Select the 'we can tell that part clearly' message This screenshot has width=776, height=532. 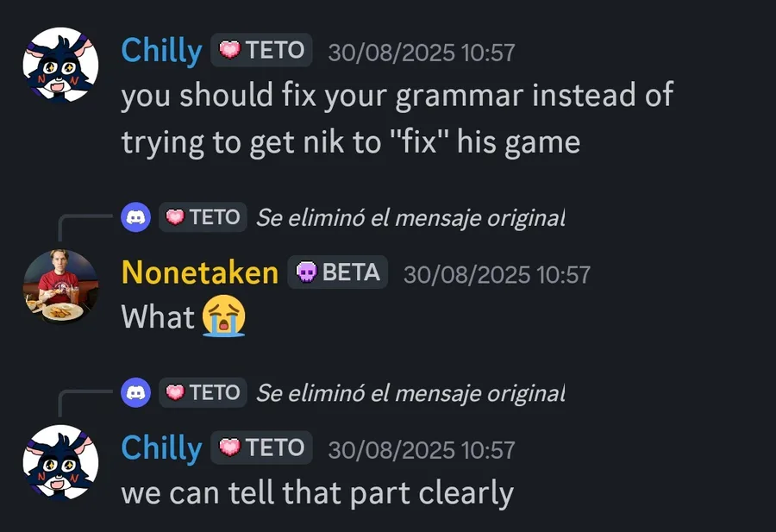coord(317,493)
